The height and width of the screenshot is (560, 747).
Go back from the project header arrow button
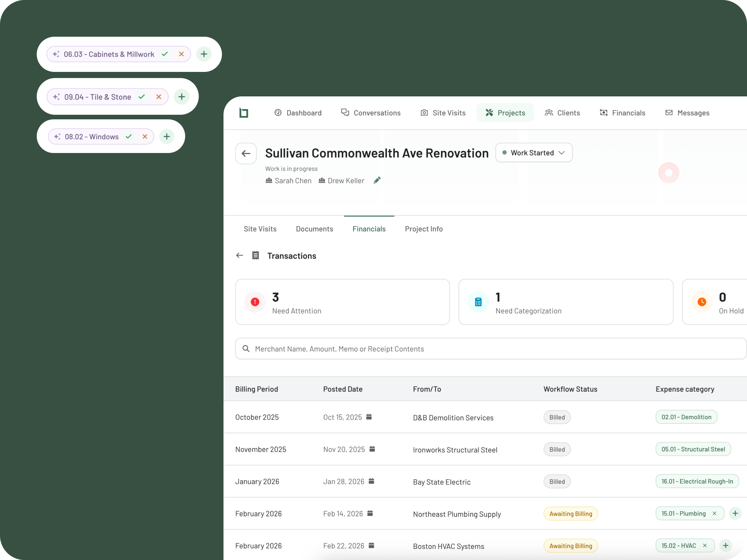246,153
